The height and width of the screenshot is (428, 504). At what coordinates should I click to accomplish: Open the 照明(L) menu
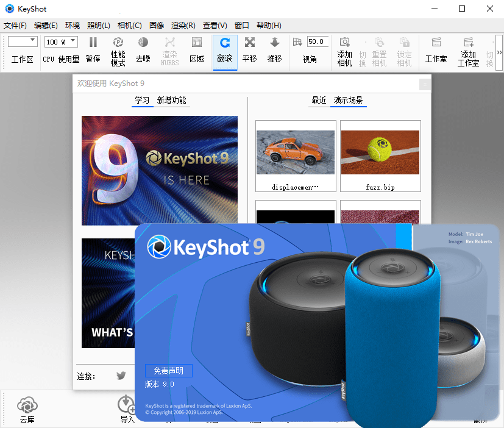(99, 26)
